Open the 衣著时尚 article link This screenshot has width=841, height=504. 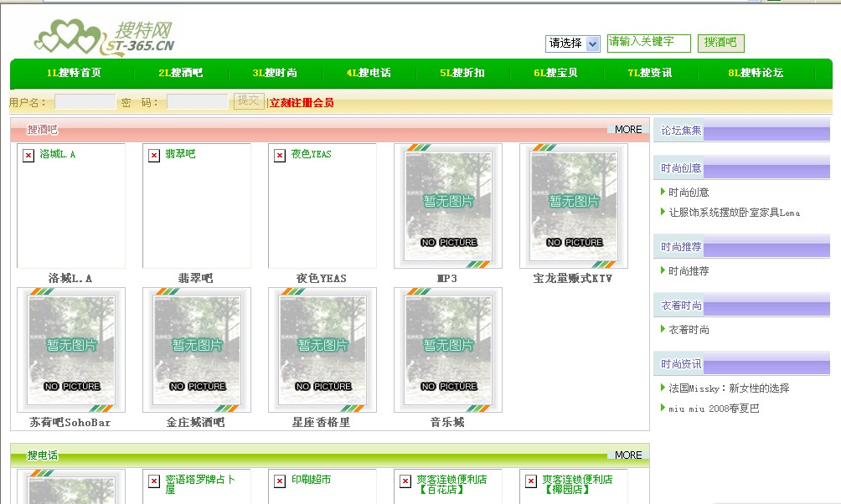[x=689, y=330]
